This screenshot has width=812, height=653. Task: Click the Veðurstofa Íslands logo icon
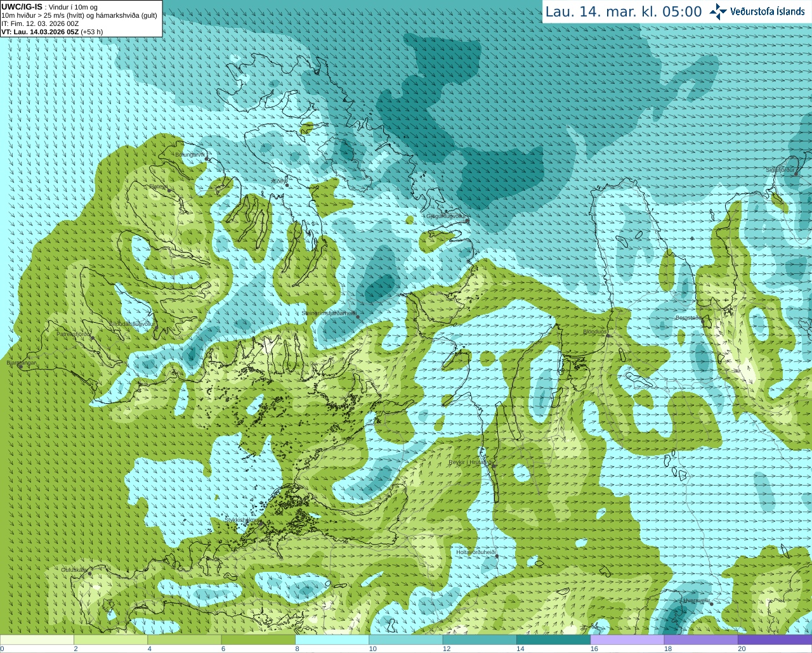tap(718, 11)
